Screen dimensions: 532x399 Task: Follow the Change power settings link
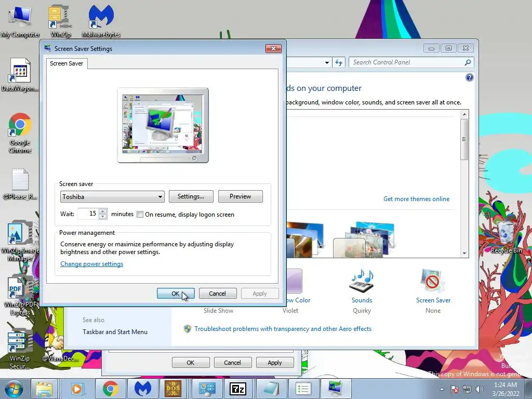pyautogui.click(x=91, y=264)
